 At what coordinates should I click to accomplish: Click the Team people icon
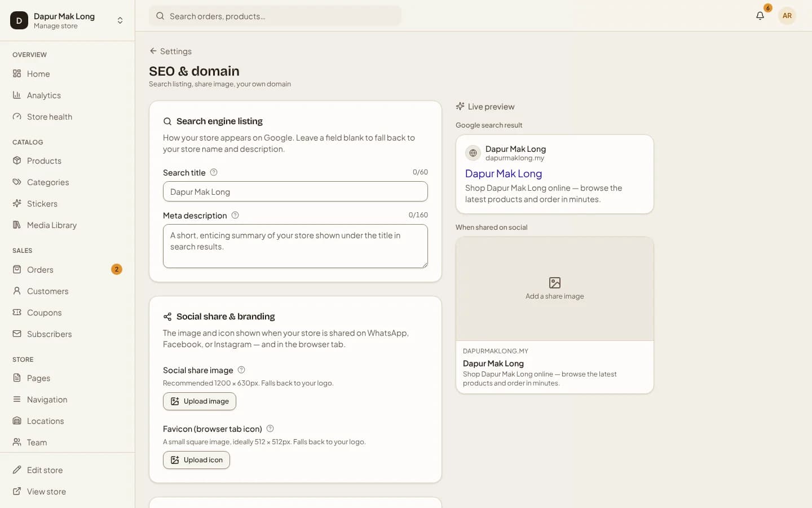click(17, 443)
